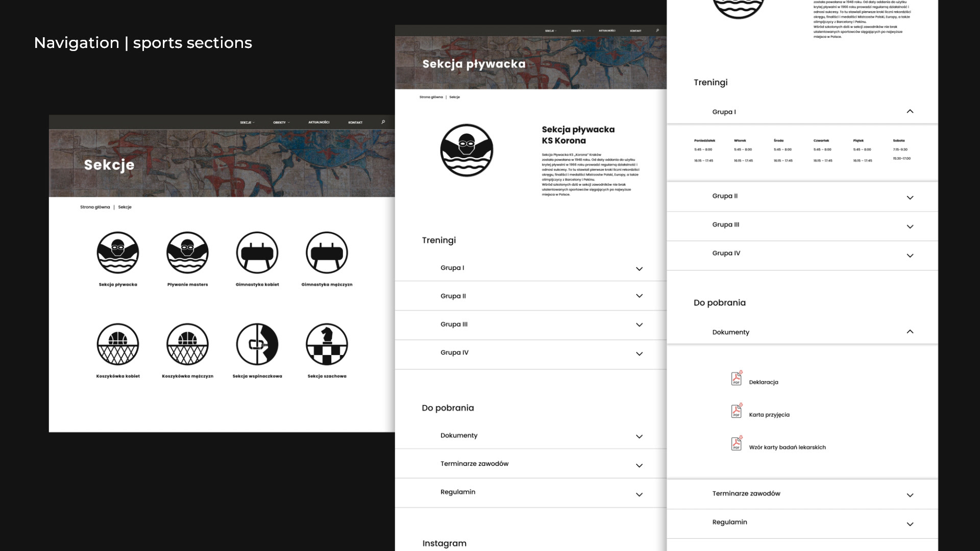Open the SEKCJE menu on the Sekcje page

pos(247,122)
